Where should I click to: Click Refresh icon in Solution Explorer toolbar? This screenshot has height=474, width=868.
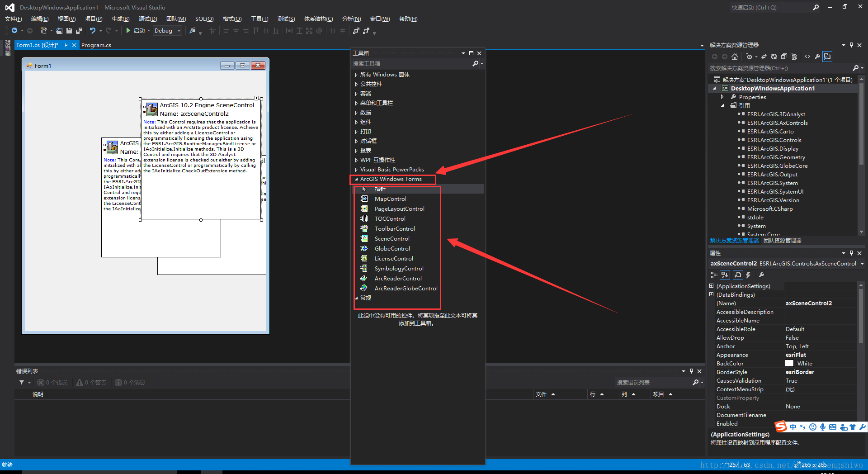[774, 57]
